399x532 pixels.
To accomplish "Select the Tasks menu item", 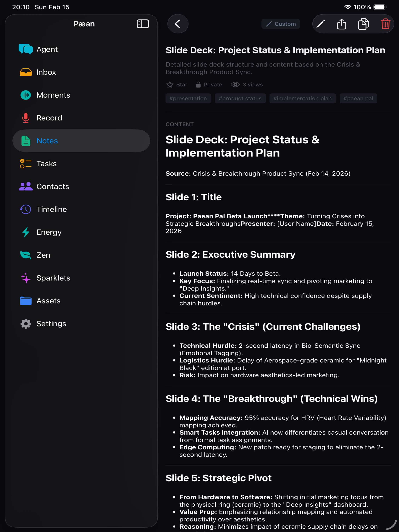I will [81, 164].
